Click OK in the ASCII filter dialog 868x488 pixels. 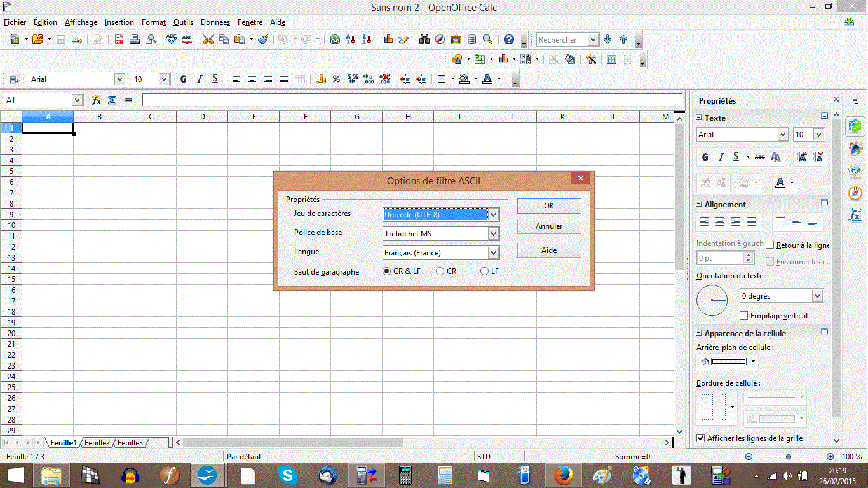point(549,206)
